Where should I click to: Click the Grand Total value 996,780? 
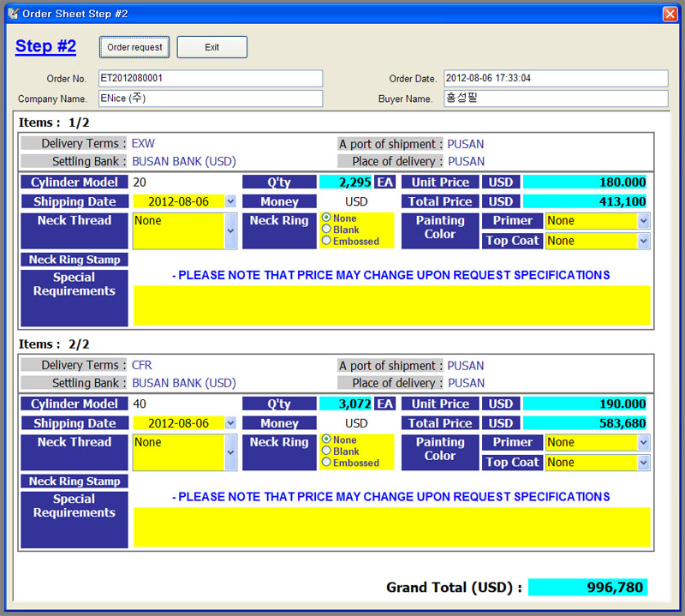tap(587, 587)
